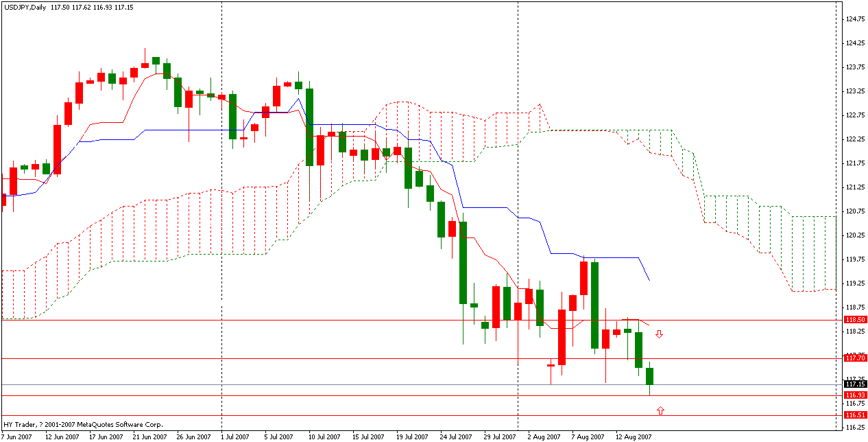Select the red 116.51 price level tag

855,415
